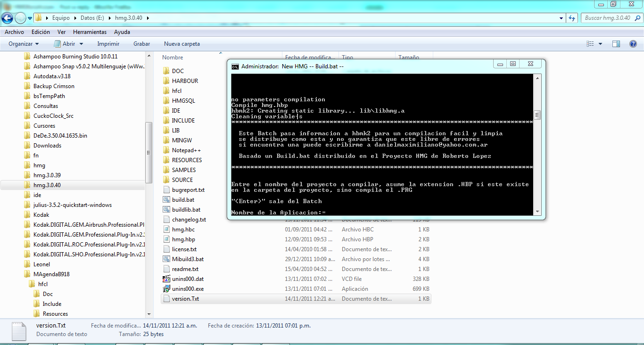Select the unins000.exe application icon

coord(166,289)
